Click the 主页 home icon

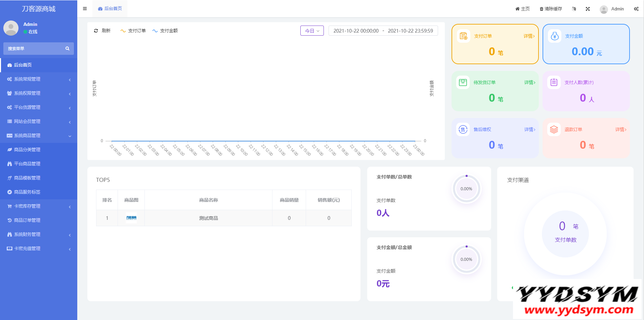[x=517, y=9]
